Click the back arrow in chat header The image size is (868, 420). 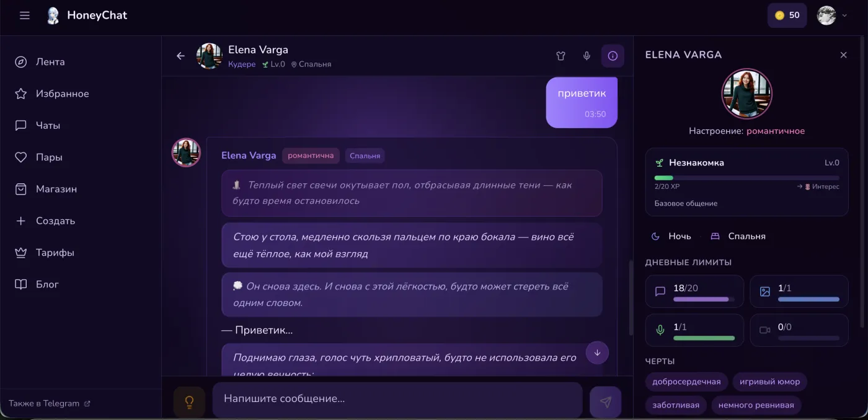point(180,56)
